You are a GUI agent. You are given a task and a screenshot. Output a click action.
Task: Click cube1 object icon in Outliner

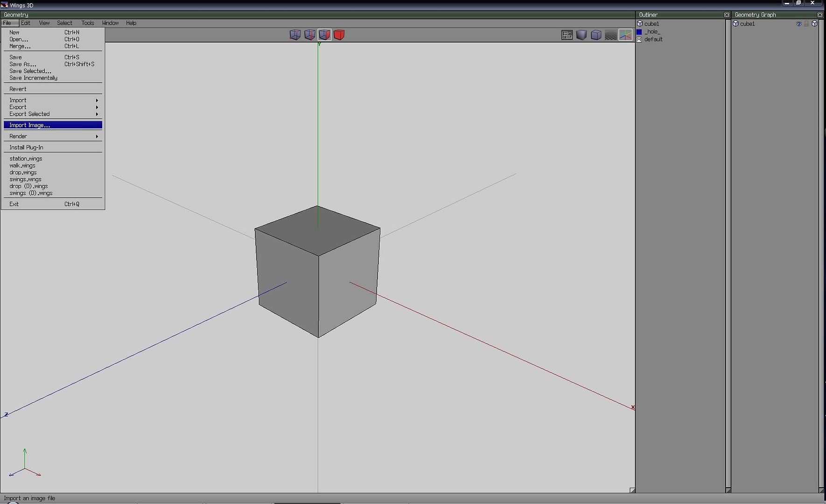[x=640, y=24]
